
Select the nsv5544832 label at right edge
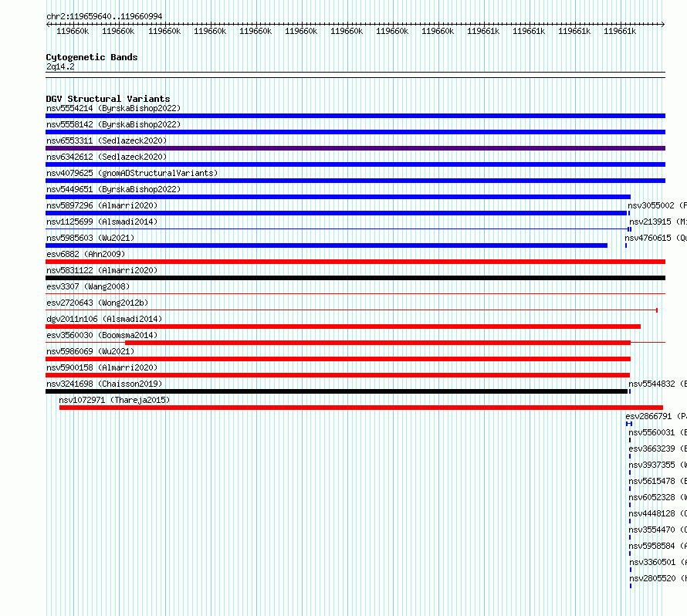657,384
